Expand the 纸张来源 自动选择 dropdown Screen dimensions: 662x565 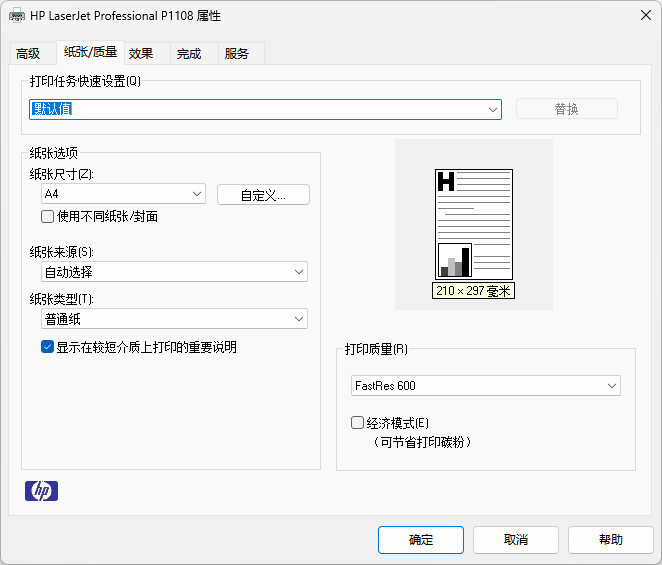click(x=174, y=272)
